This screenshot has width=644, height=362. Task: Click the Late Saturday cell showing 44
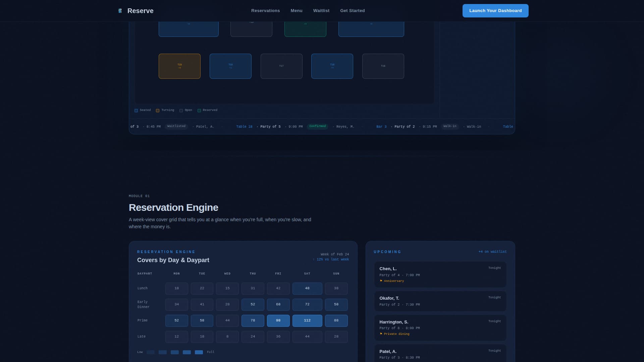point(307,337)
